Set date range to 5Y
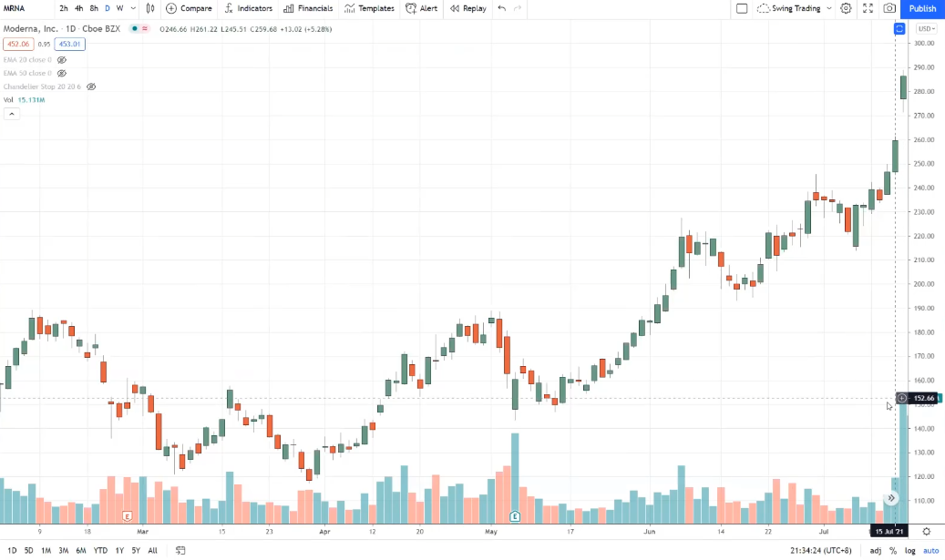 (x=136, y=550)
